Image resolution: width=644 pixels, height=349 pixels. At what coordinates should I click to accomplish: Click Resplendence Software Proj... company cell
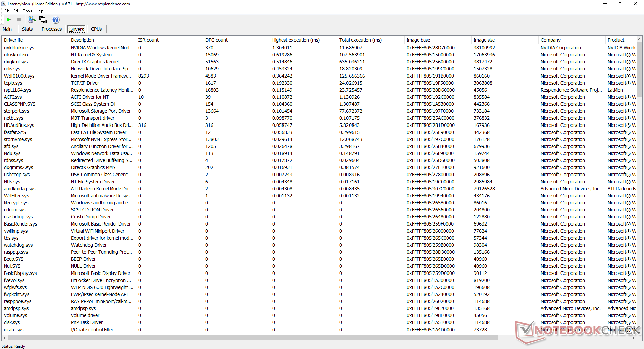click(571, 90)
